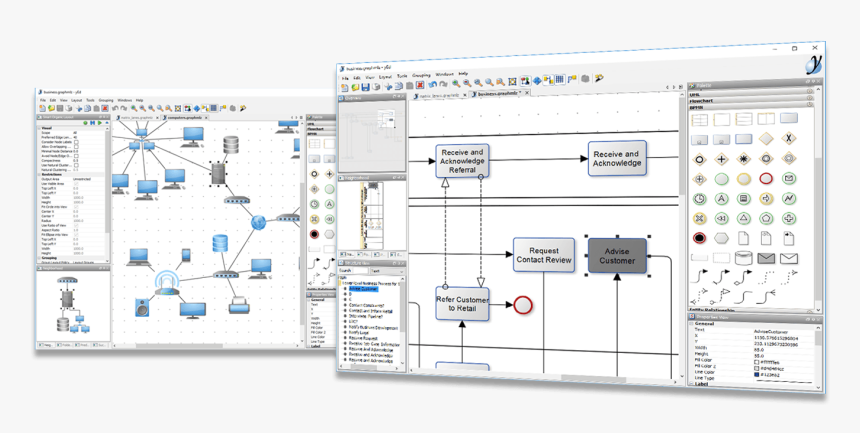The width and height of the screenshot is (860, 433).
Task: Click Save icon in front business.graphml window
Action: point(366,87)
